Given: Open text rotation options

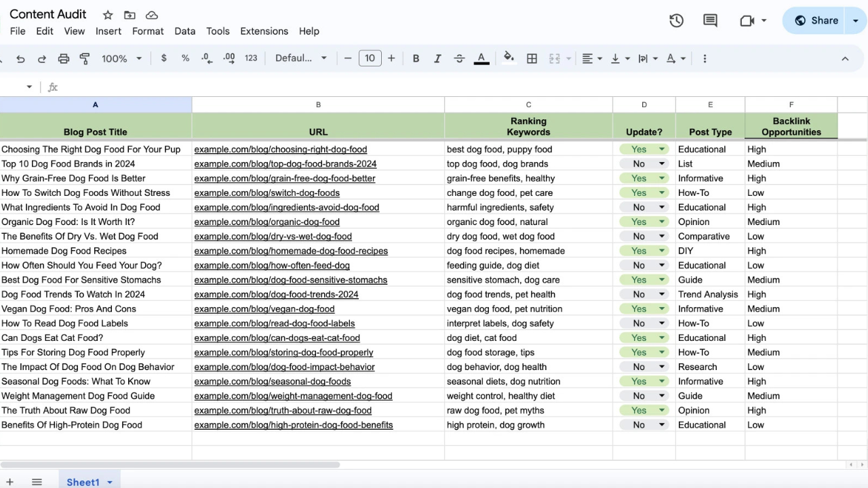Looking at the screenshot, I should [675, 58].
